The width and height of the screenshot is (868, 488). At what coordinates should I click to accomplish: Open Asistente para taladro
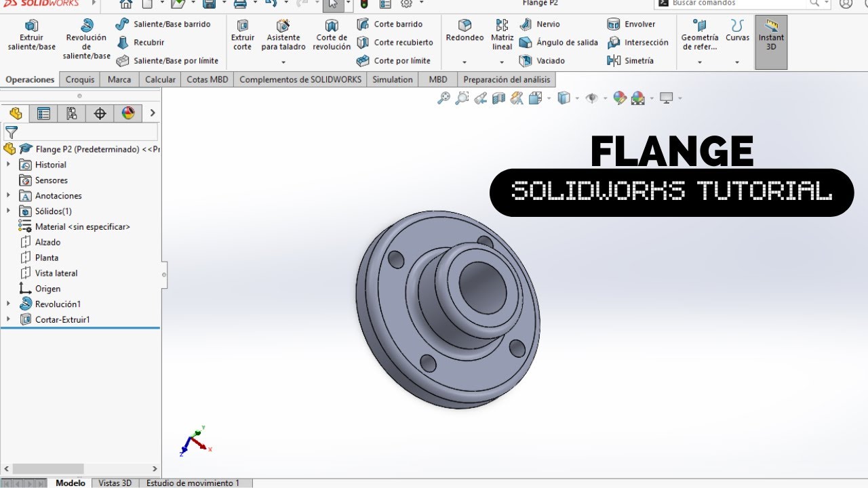tap(283, 35)
